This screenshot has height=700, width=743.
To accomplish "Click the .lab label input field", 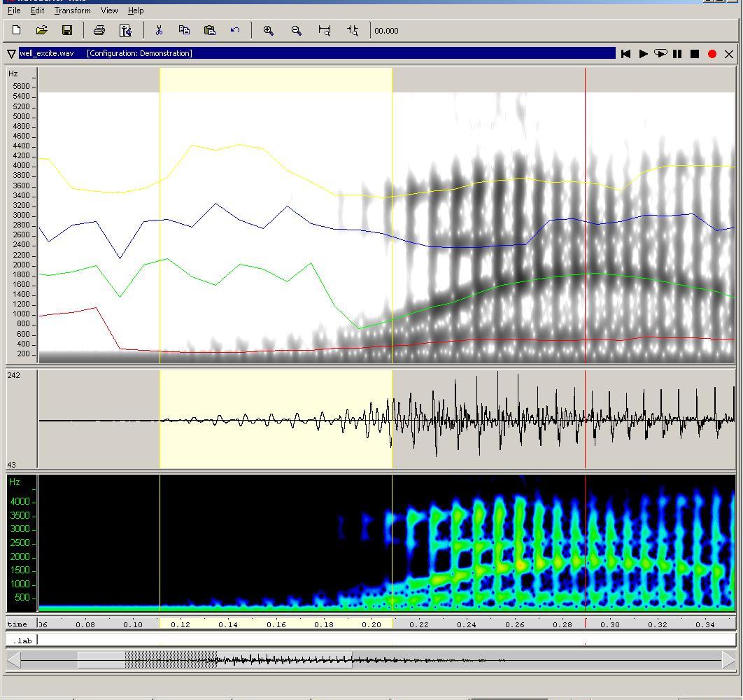I will 385,640.
